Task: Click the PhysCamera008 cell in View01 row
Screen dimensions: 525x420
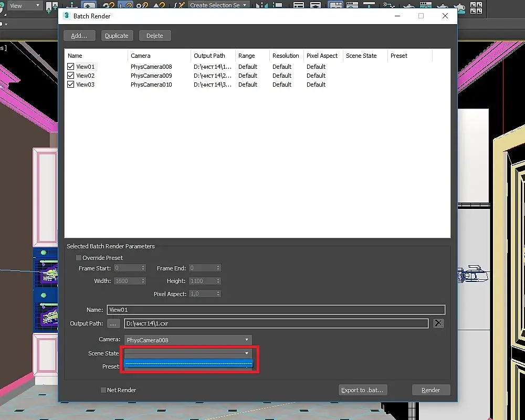Action: pos(151,66)
